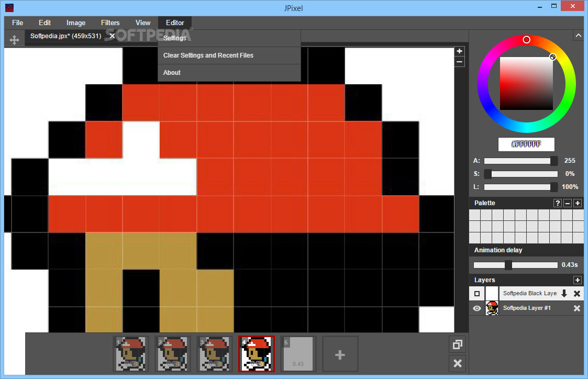588x379 pixels.
Task: Zoom in with the plus canvas button
Action: [x=459, y=51]
